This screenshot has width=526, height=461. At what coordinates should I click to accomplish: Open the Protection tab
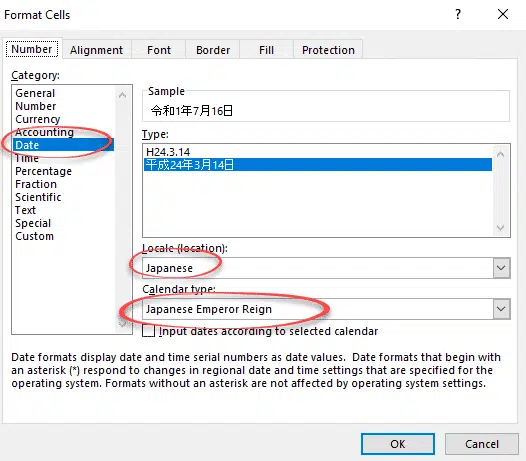click(328, 50)
